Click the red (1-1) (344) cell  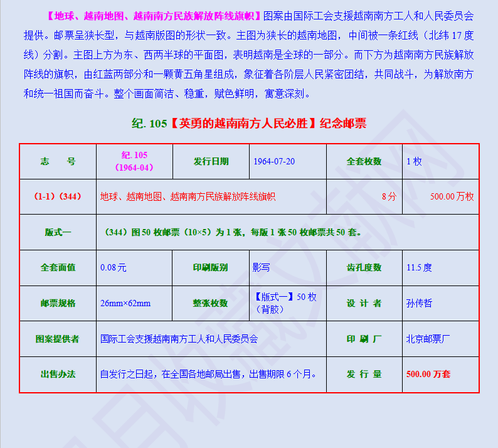coord(58,196)
